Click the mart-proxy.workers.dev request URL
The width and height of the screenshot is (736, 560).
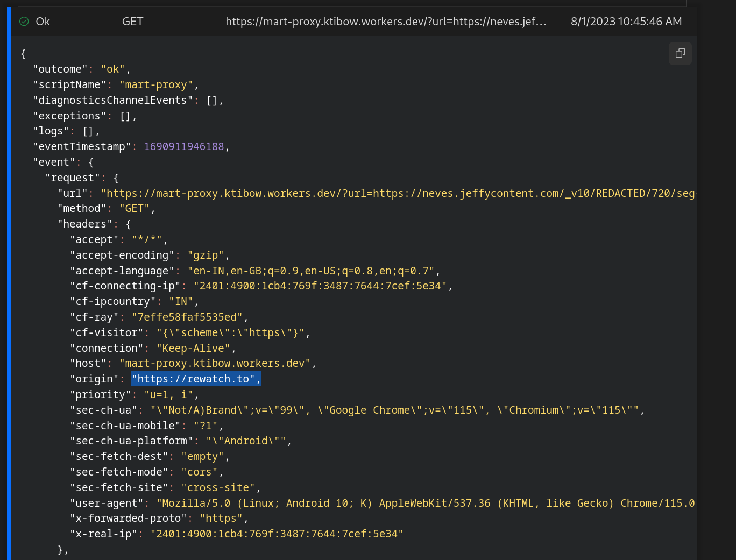(386, 22)
